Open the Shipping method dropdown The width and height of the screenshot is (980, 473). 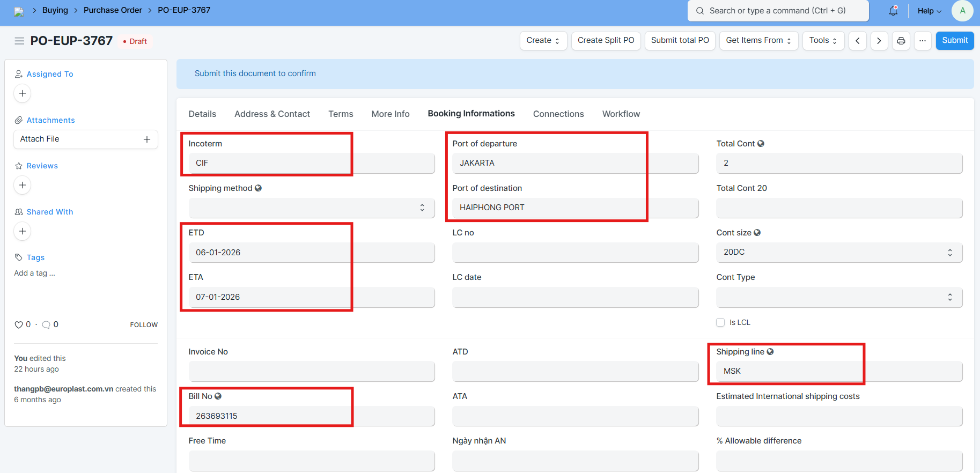[311, 208]
